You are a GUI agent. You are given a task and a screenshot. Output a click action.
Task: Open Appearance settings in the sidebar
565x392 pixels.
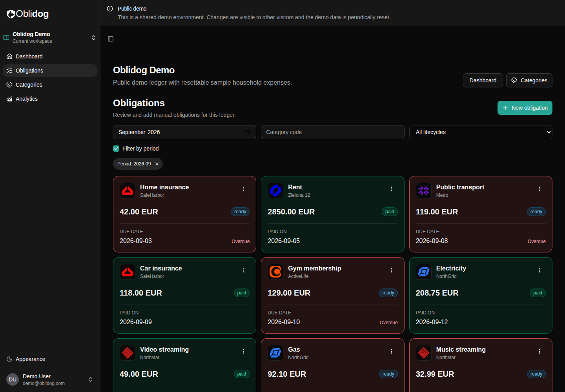pos(50,359)
